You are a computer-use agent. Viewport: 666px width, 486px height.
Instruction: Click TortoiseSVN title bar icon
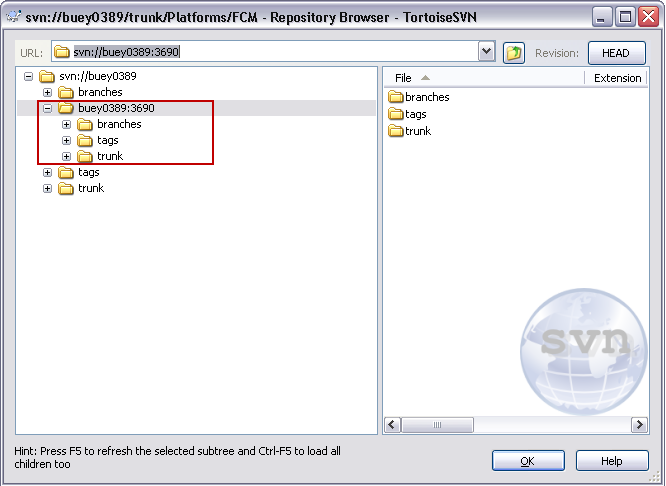[13, 17]
